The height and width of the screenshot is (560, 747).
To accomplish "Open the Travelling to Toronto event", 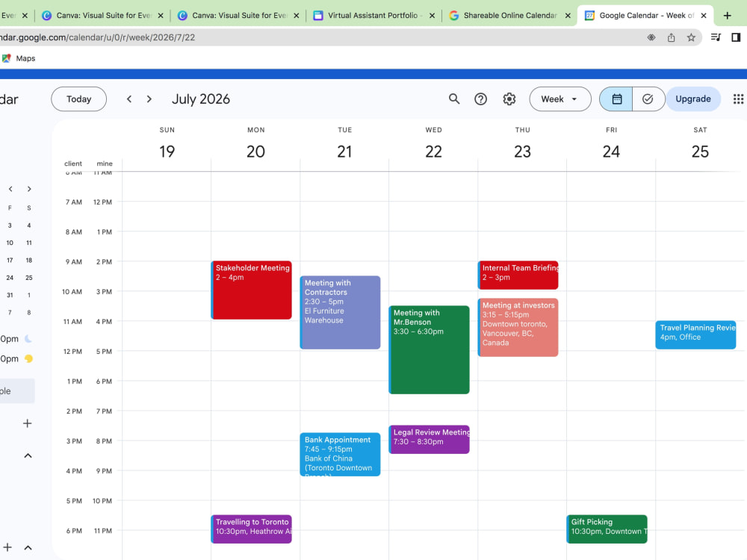I will coord(252,529).
